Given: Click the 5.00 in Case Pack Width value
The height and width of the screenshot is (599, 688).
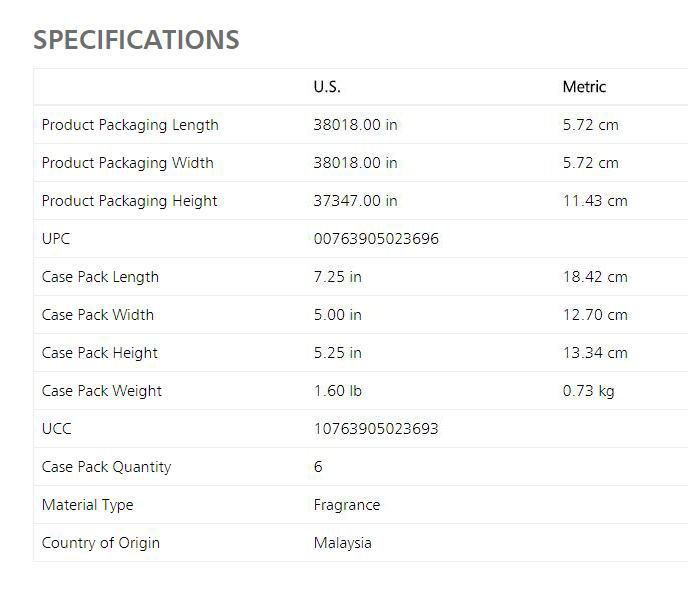Looking at the screenshot, I should click(x=337, y=315).
